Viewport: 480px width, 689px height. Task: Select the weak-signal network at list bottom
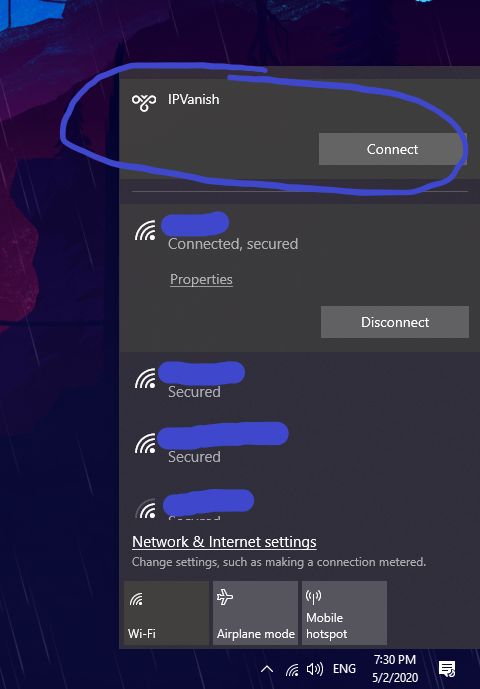click(x=299, y=505)
